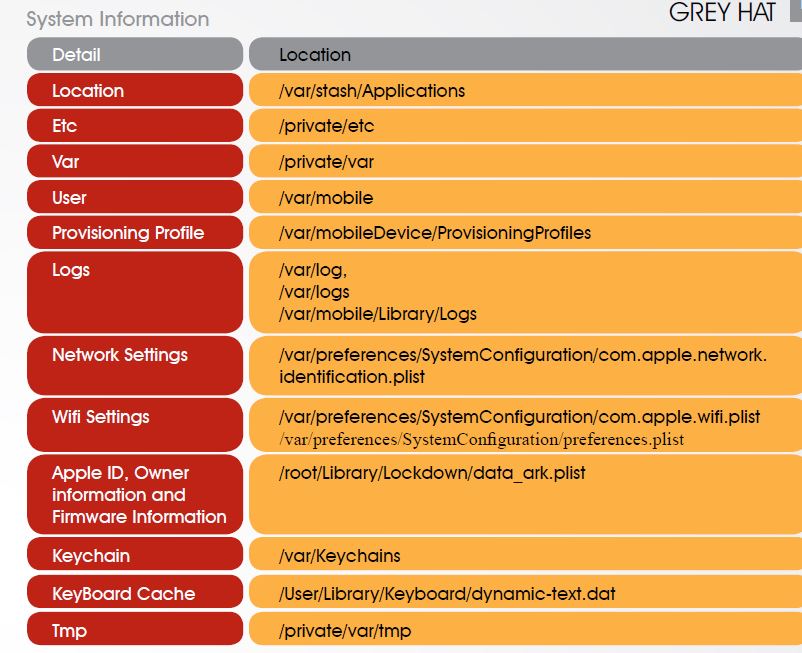Screen dimensions: 802x653
Task: Select '/User/Library/Keyboard/dynamic-text.dat' path
Action: click(447, 594)
